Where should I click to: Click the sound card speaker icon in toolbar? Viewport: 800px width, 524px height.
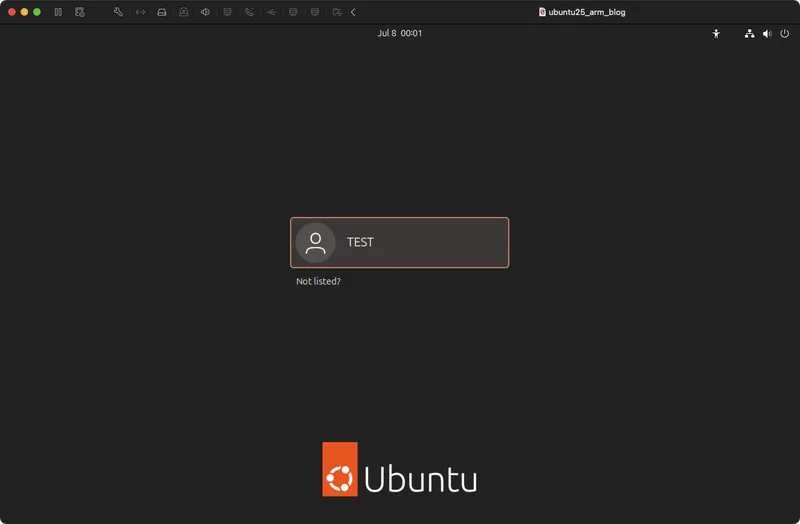[x=205, y=12]
